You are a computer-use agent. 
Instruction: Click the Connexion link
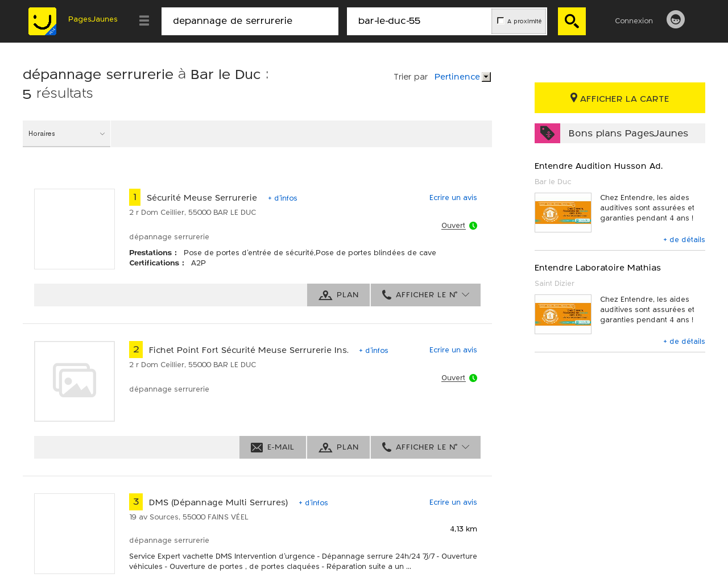point(634,20)
